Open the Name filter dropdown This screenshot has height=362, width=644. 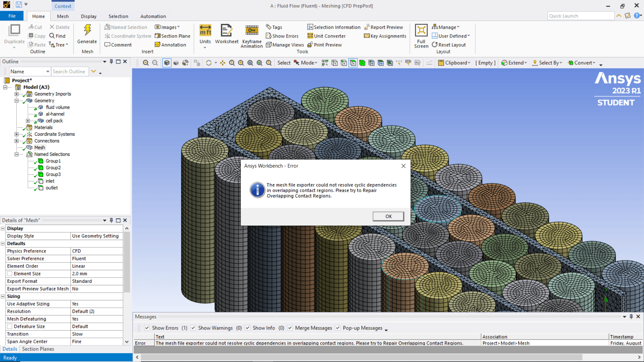48,71
